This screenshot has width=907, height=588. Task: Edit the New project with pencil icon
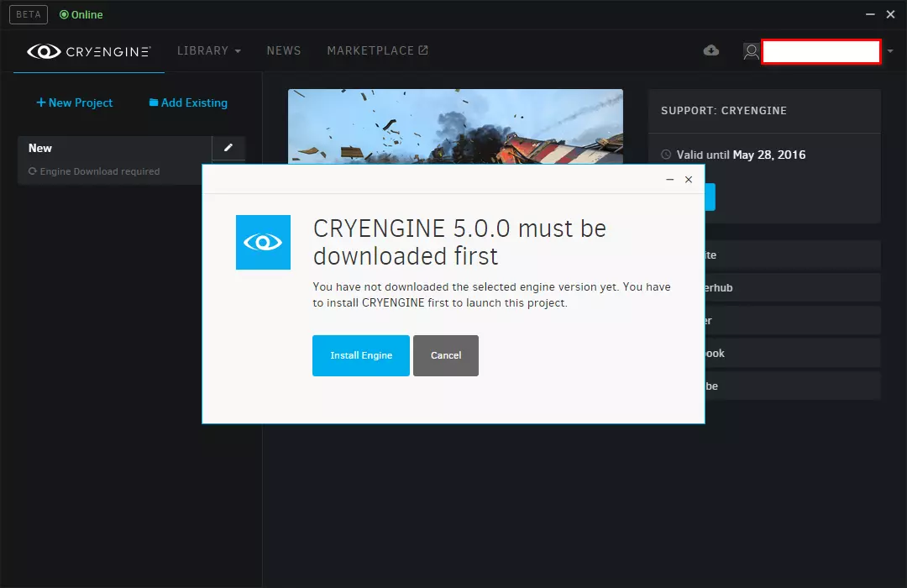pyautogui.click(x=228, y=148)
